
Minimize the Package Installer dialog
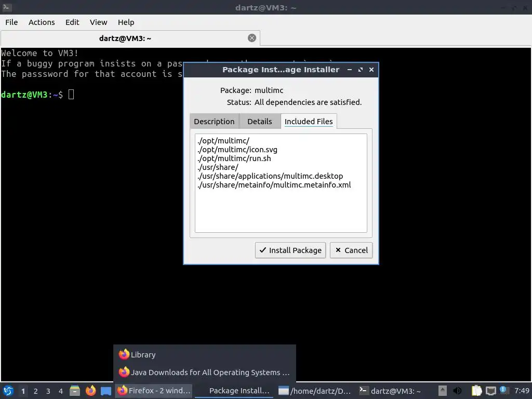click(350, 70)
